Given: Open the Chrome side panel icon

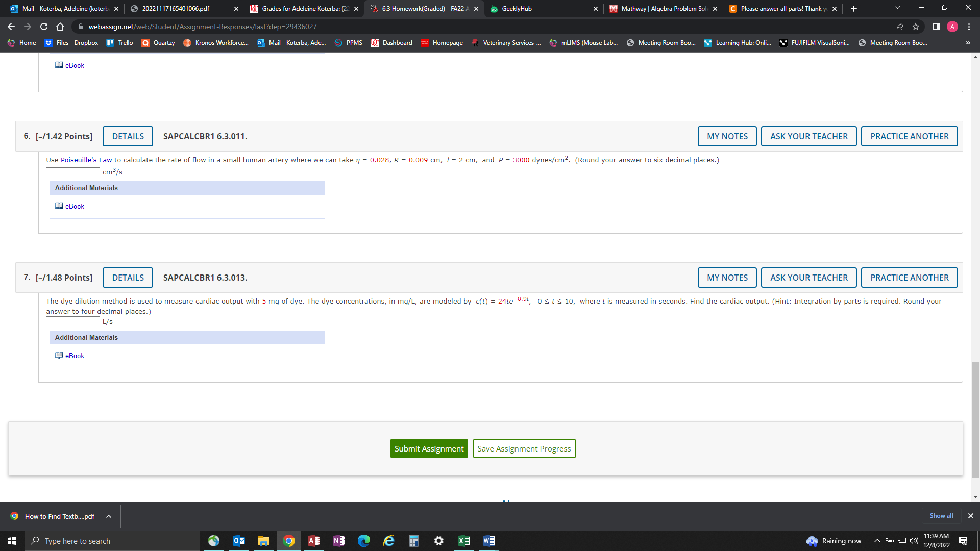Looking at the screenshot, I should 936,27.
